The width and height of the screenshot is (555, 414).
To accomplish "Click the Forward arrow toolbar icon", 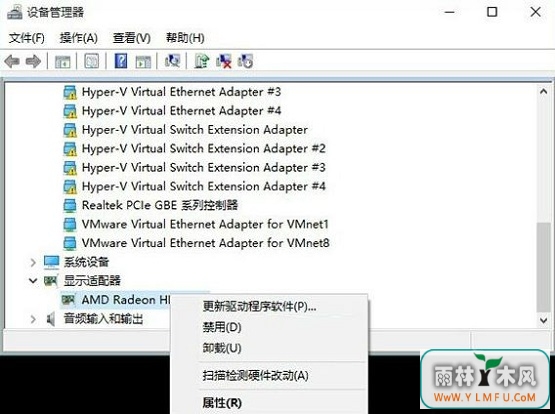I will (x=34, y=61).
